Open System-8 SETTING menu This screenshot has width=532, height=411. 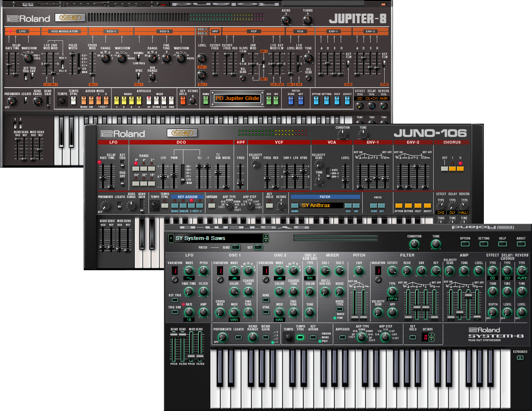click(484, 244)
